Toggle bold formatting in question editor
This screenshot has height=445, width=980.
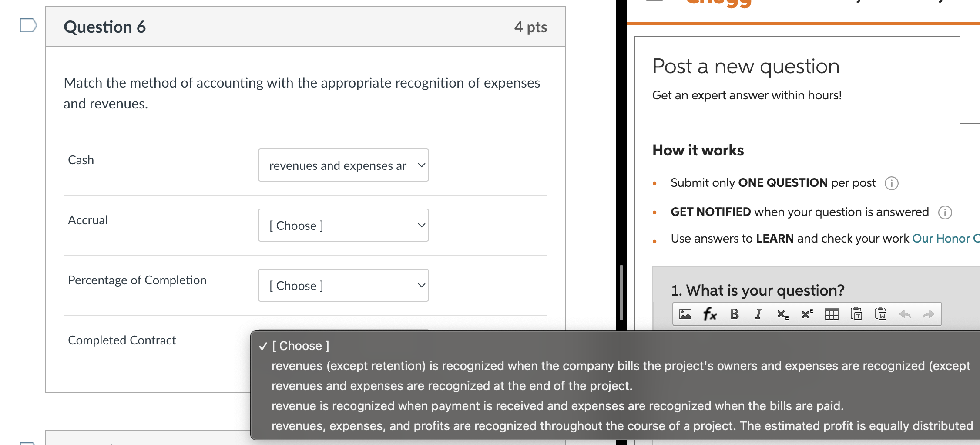point(734,314)
